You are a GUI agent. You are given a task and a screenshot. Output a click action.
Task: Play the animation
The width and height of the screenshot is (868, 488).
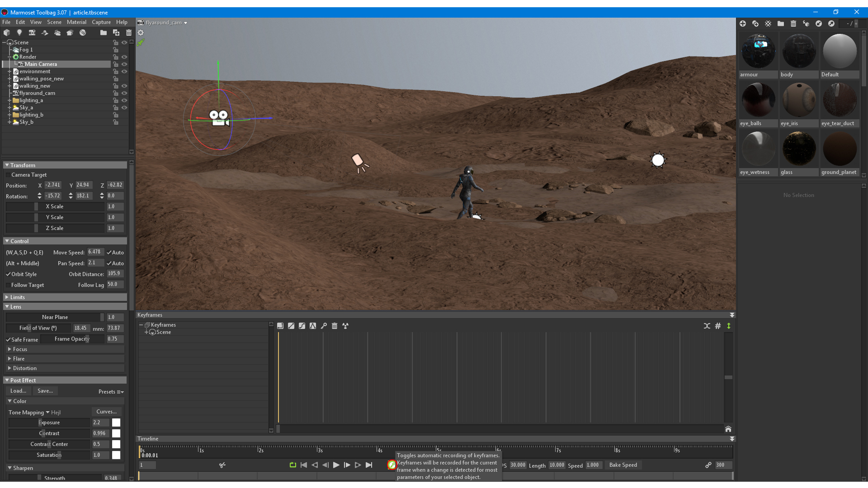[x=336, y=465]
